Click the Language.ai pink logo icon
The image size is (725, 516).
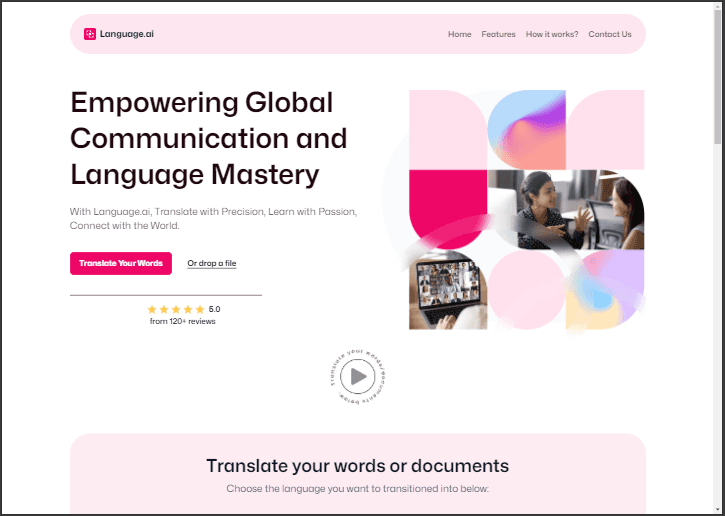click(x=90, y=34)
